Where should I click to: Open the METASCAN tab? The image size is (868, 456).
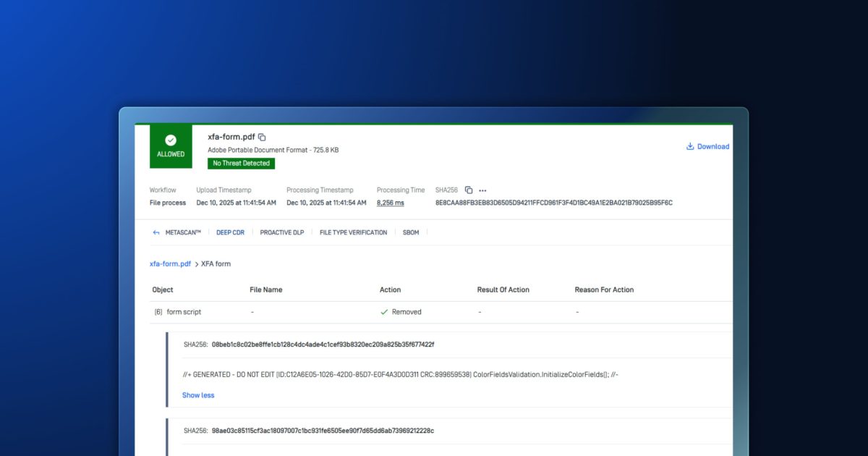[x=183, y=233]
